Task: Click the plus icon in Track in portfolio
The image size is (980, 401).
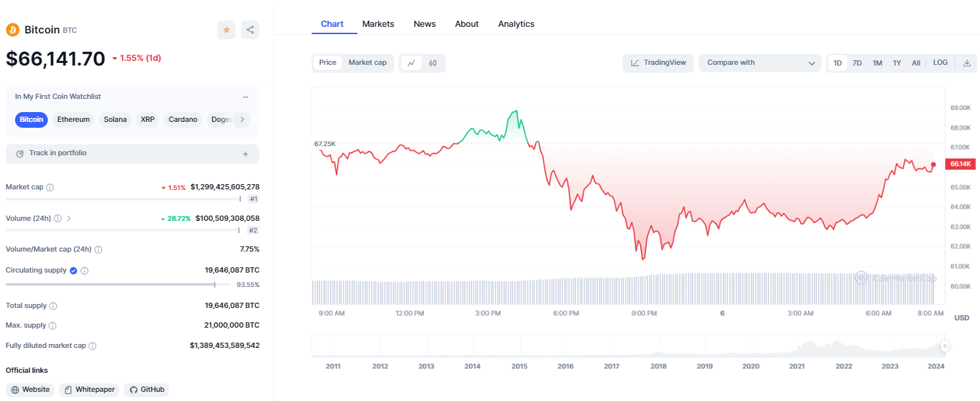Action: tap(245, 154)
